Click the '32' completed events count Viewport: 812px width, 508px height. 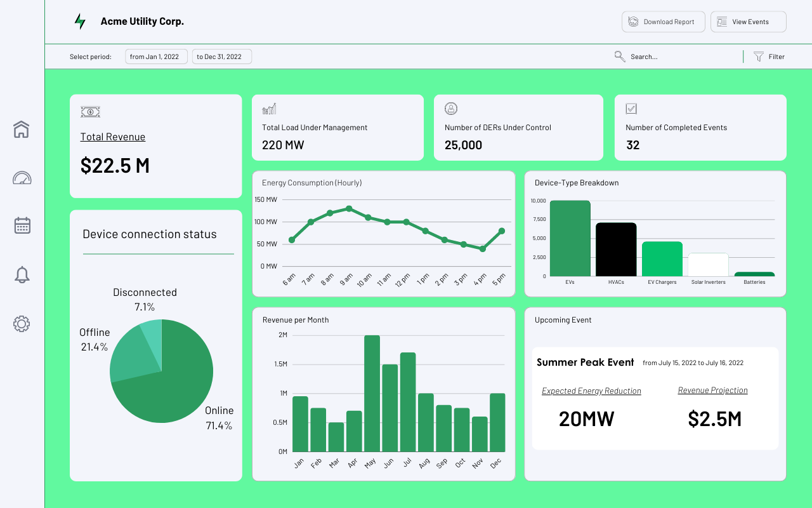(x=632, y=145)
